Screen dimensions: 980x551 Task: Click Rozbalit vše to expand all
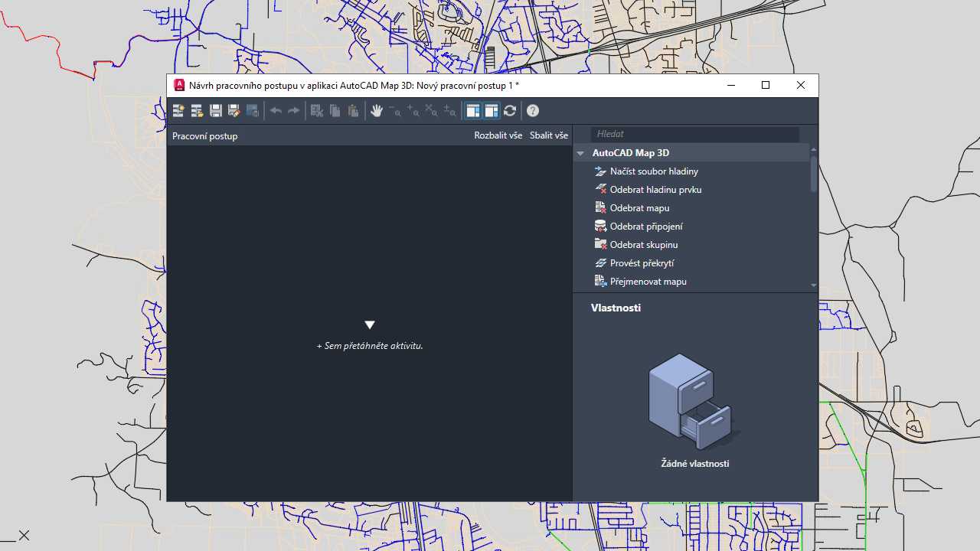point(498,135)
